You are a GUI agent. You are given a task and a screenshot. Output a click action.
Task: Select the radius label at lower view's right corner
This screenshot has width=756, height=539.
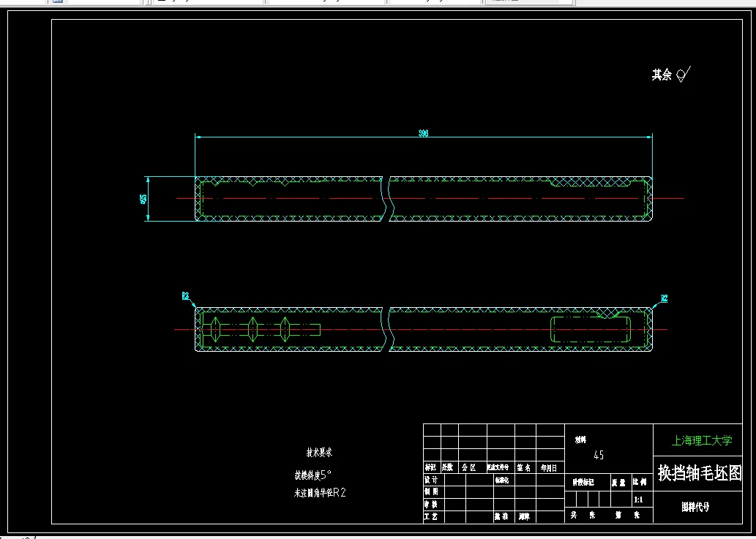pos(664,298)
